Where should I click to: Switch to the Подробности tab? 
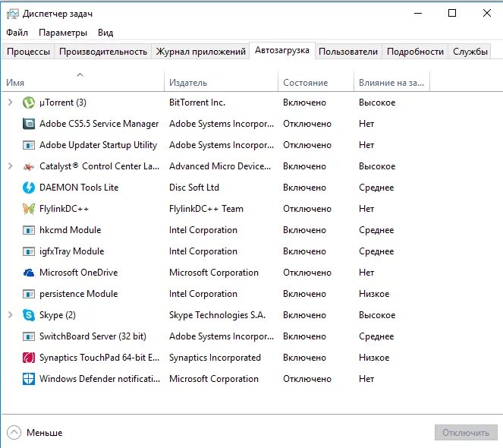pos(415,52)
